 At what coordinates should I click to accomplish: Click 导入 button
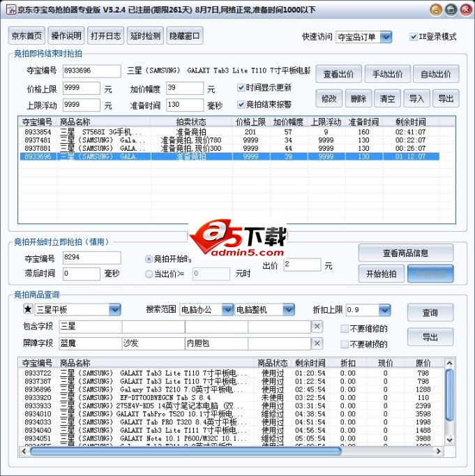pyautogui.click(x=416, y=98)
